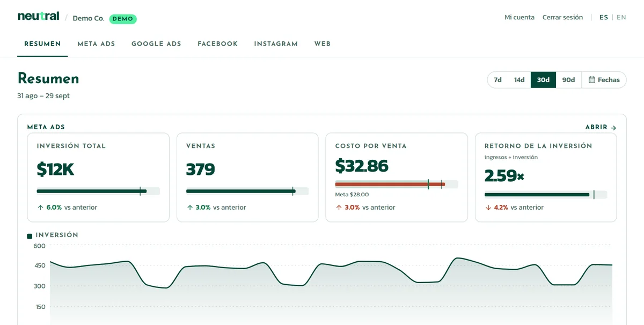Click down arrow next to 4.2%
Image resolution: width=644 pixels, height=325 pixels.
[488, 208]
